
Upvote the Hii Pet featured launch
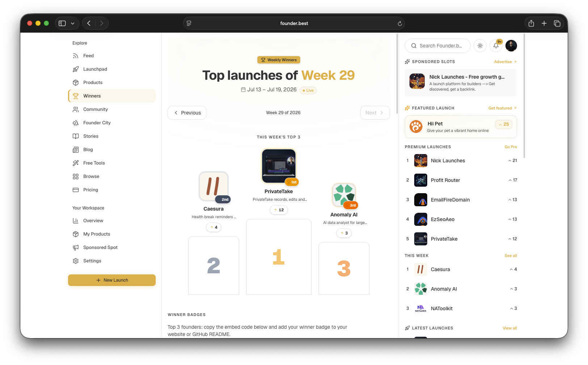[504, 124]
